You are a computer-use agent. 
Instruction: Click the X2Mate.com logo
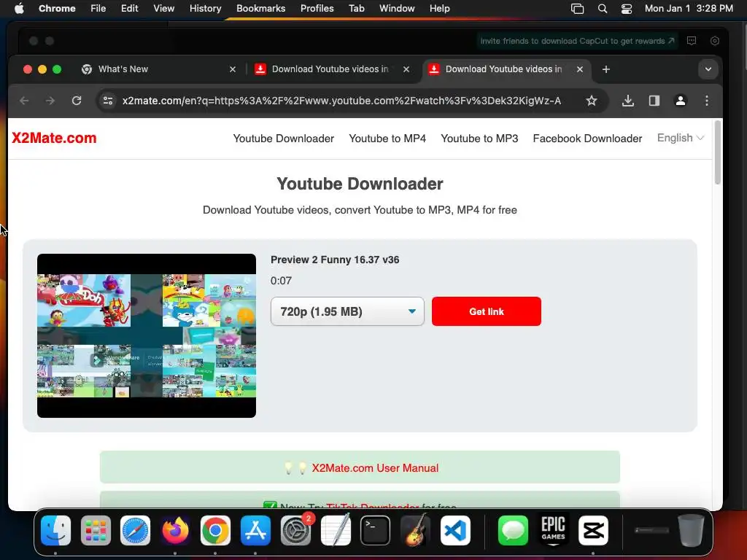pos(54,138)
